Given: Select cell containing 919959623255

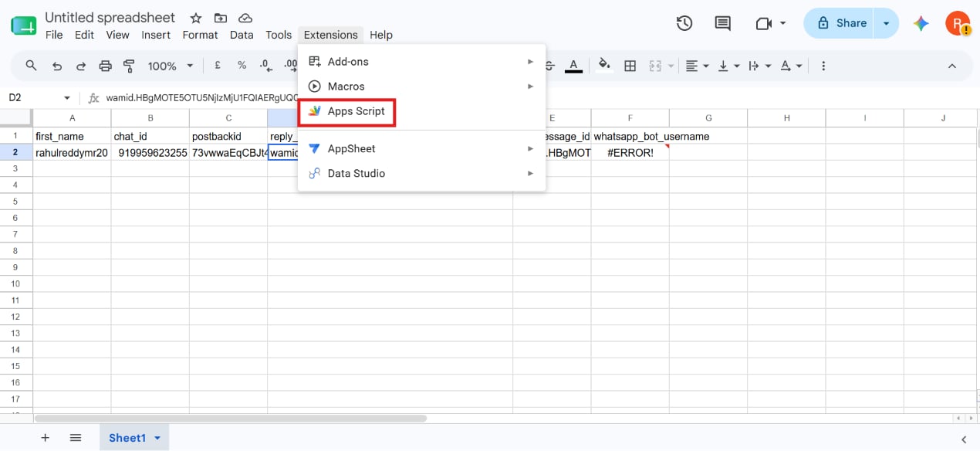Looking at the screenshot, I should pos(150,153).
